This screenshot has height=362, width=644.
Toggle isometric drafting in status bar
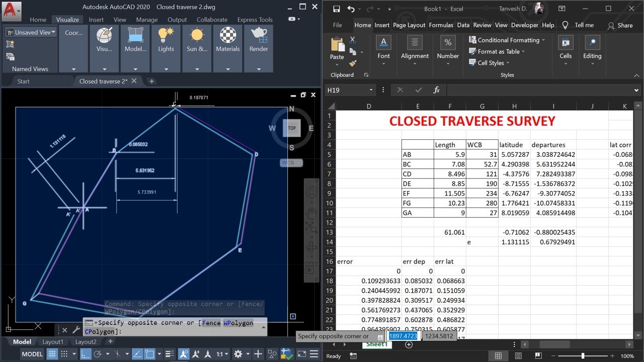tap(117, 354)
